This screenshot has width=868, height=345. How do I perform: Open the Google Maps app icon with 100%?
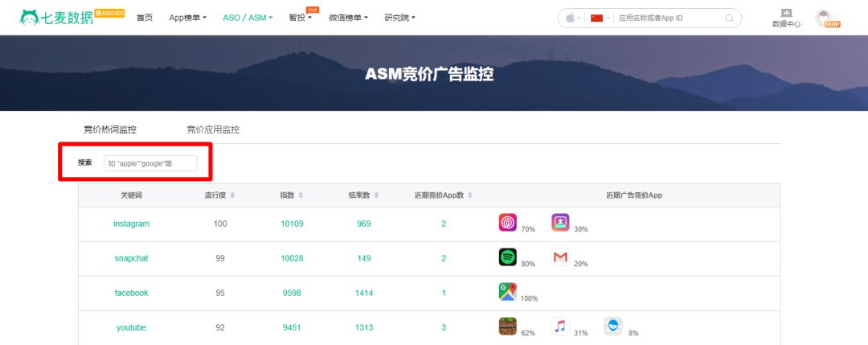click(508, 292)
